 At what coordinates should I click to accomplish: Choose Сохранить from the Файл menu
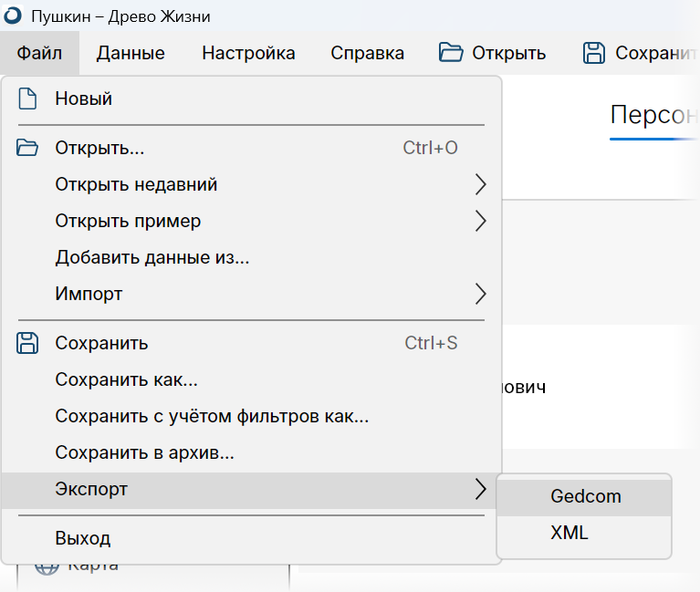tap(252, 343)
